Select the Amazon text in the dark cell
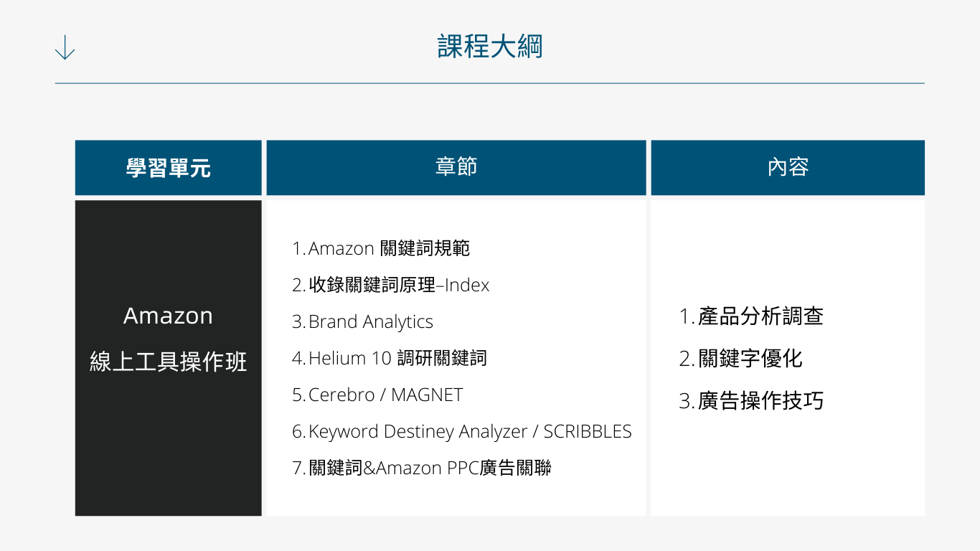Viewport: 980px width, 551px height. point(168,316)
